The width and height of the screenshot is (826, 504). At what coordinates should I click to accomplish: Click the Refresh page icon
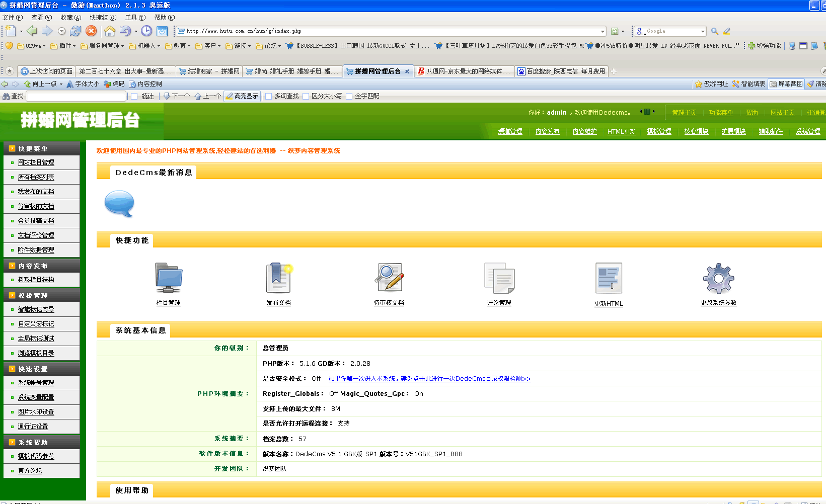pos(76,31)
